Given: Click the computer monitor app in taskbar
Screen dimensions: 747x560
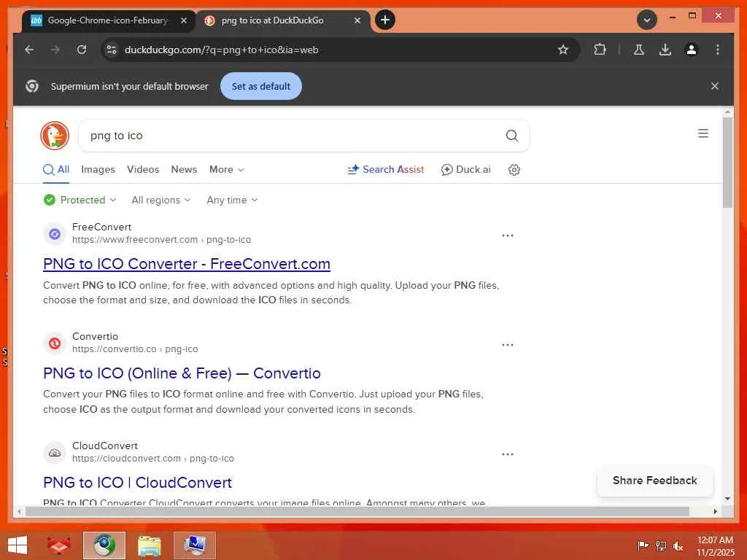Looking at the screenshot, I should [x=194, y=545].
